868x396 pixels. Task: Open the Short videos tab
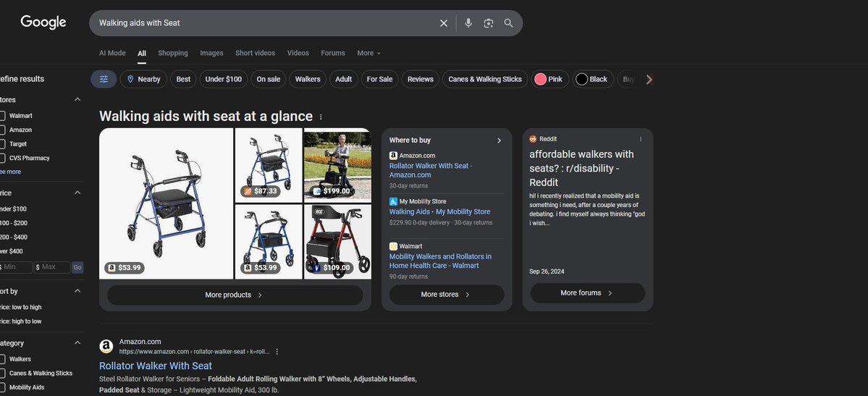(256, 53)
